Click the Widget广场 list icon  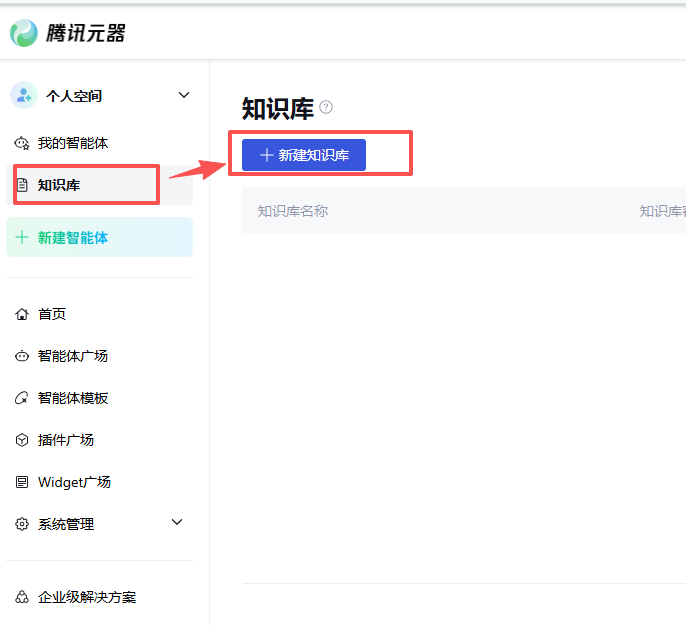click(22, 482)
